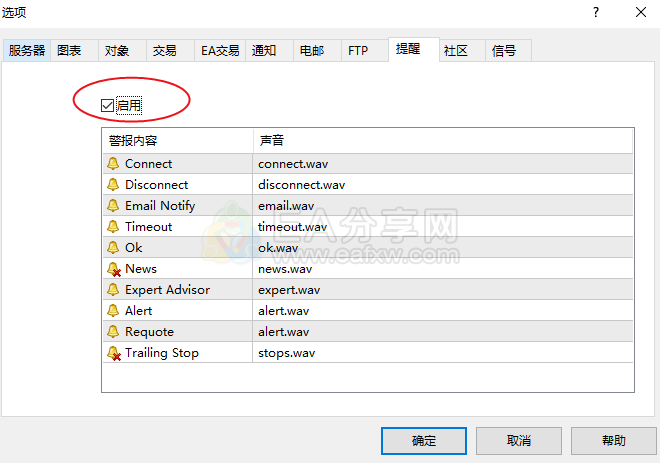
Task: Click the bell icon beside Timeout
Action: click(113, 226)
